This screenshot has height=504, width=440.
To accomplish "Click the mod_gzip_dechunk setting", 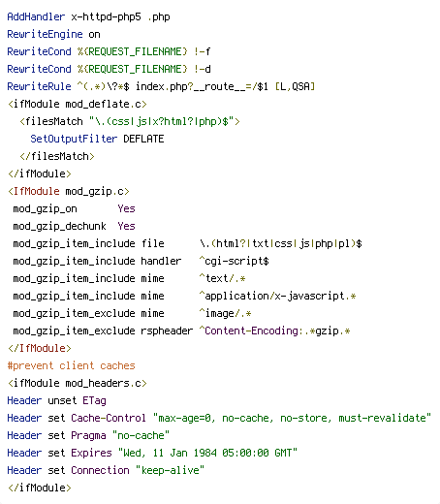I will pos(59,226).
